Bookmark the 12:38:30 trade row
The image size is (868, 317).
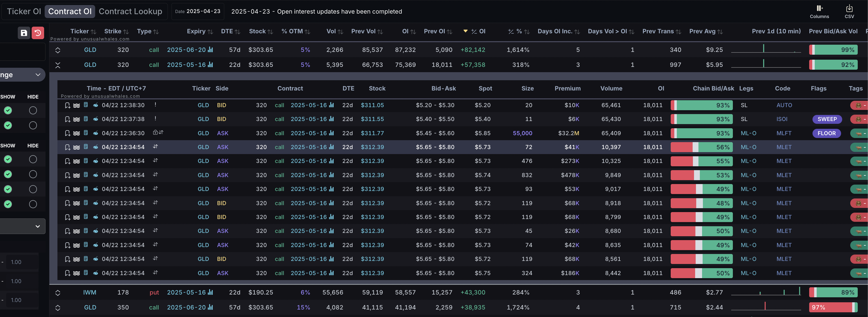tap(67, 105)
